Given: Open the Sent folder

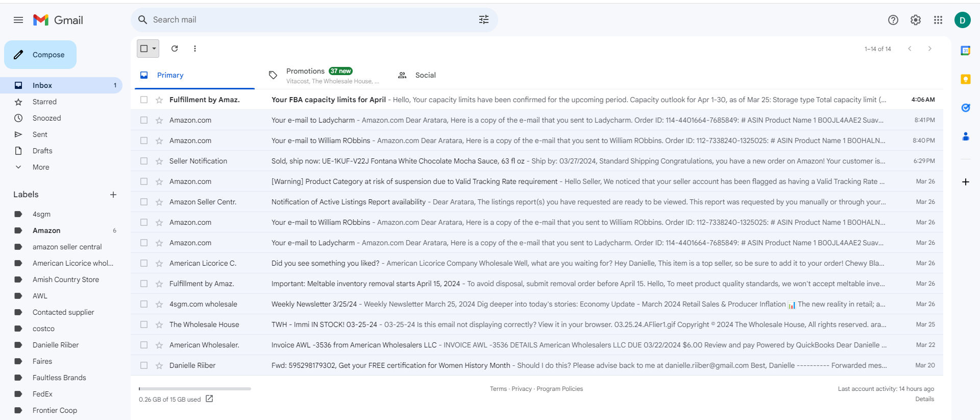Looking at the screenshot, I should [x=61, y=134].
